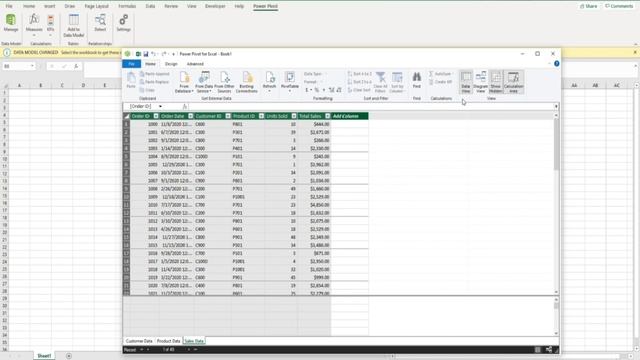Click the Share button in Excel

coord(588,6)
